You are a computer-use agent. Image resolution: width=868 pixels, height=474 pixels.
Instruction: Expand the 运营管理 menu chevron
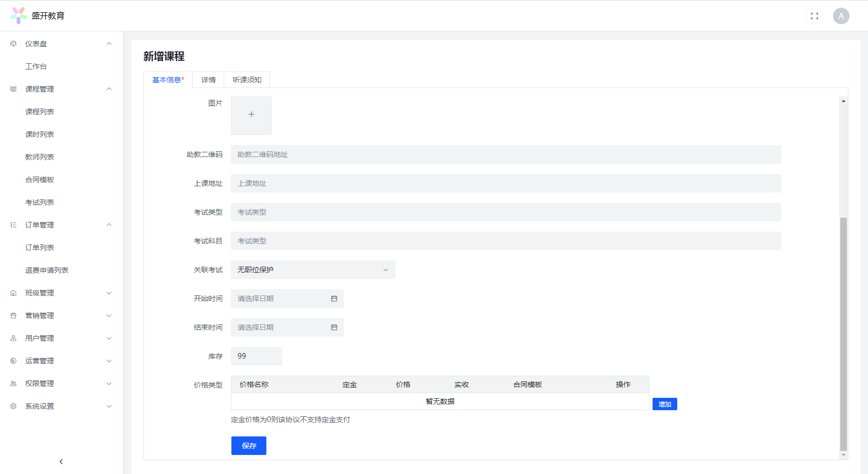tap(109, 361)
